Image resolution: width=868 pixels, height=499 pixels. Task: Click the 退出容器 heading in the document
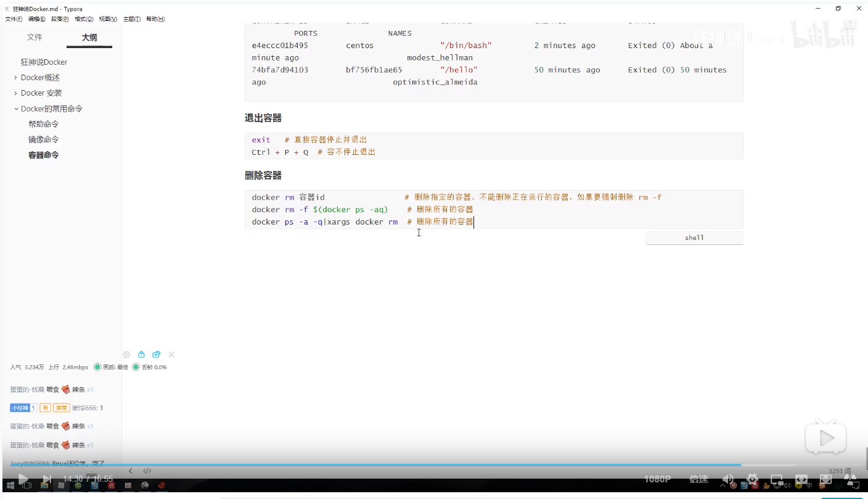click(263, 118)
